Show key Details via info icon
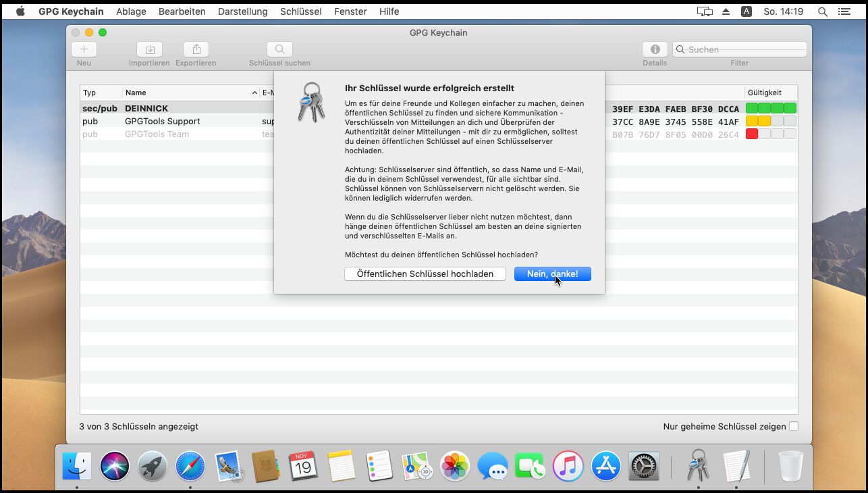868x493 pixels. (654, 49)
